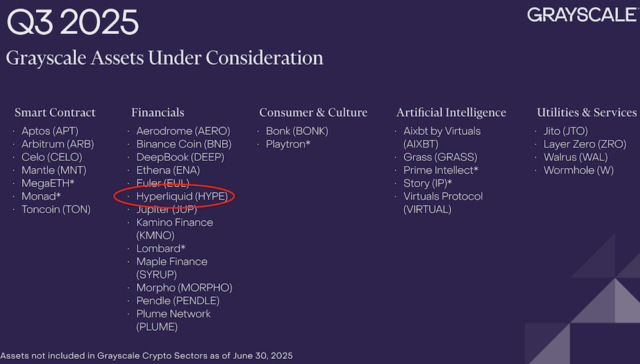Select Bonk (BONK) list item
This screenshot has height=364, width=640.
[x=297, y=131]
